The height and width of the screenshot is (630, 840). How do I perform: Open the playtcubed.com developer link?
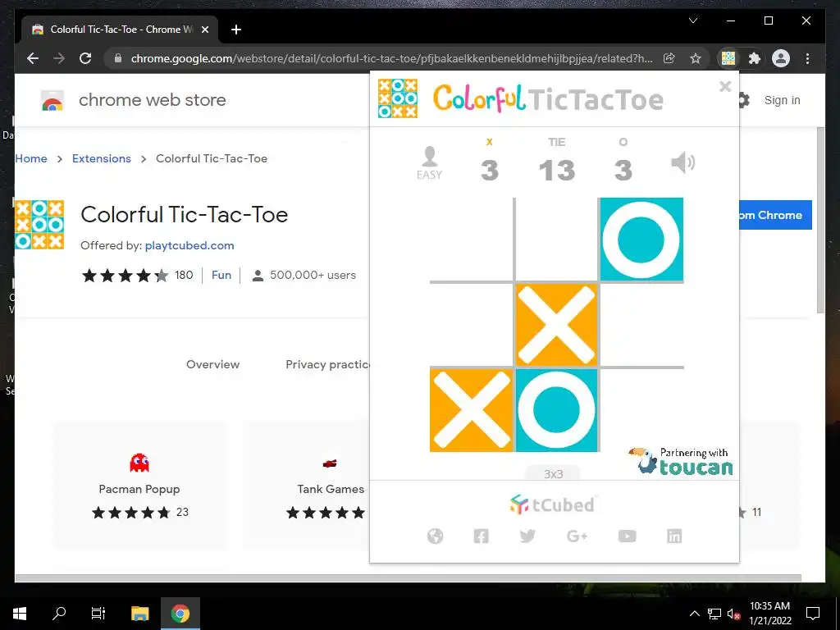189,245
